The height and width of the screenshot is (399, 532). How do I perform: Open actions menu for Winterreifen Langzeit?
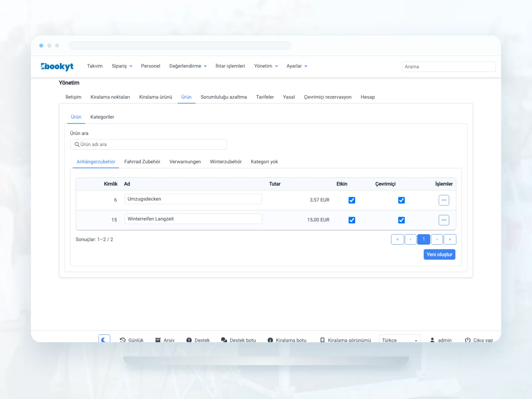pyautogui.click(x=444, y=220)
